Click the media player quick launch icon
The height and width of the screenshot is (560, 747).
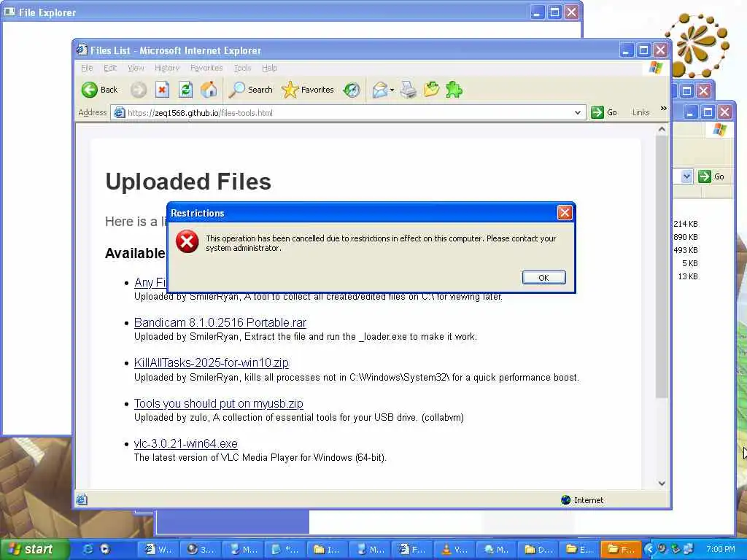coord(105,549)
